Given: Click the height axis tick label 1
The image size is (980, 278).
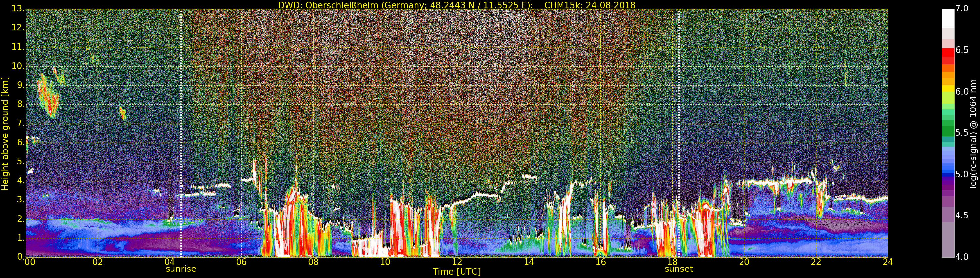Looking at the screenshot, I should 21,238.
